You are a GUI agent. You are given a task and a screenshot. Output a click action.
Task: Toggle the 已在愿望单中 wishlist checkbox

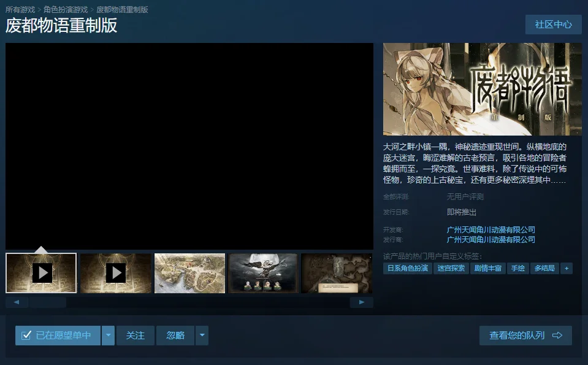[x=26, y=336]
